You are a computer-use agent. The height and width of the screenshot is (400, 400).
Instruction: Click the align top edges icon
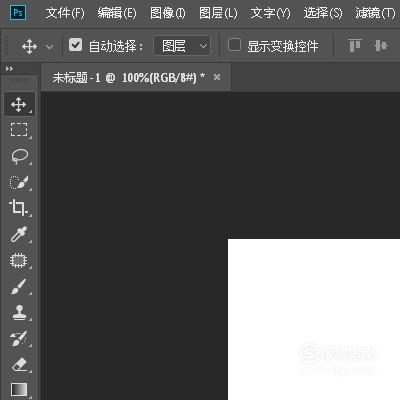pos(355,45)
